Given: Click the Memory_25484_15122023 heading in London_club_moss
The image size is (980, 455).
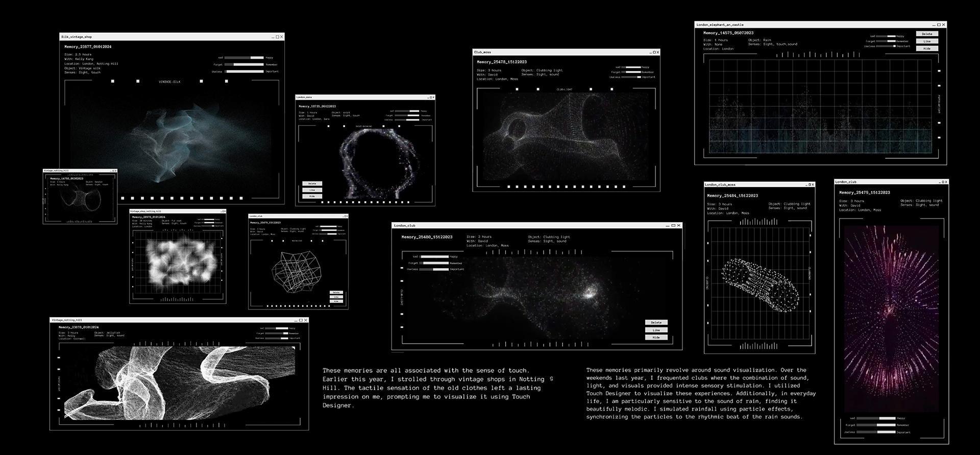Looking at the screenshot, I should (732, 196).
